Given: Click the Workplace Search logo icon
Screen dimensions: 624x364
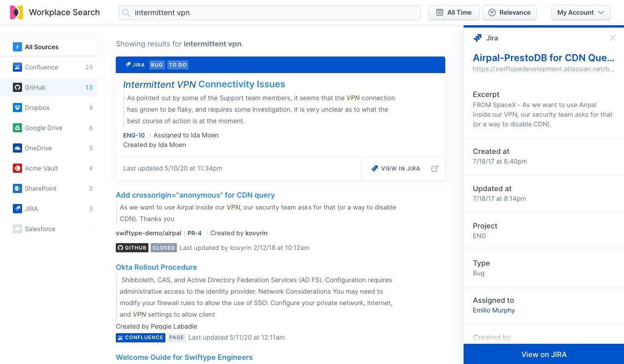Looking at the screenshot, I should 17,12.
